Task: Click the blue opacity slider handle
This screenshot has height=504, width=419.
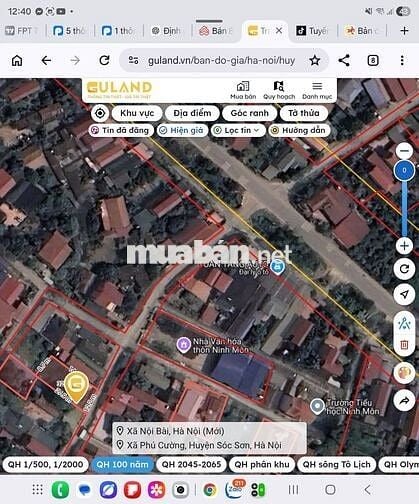Action: 404,170
